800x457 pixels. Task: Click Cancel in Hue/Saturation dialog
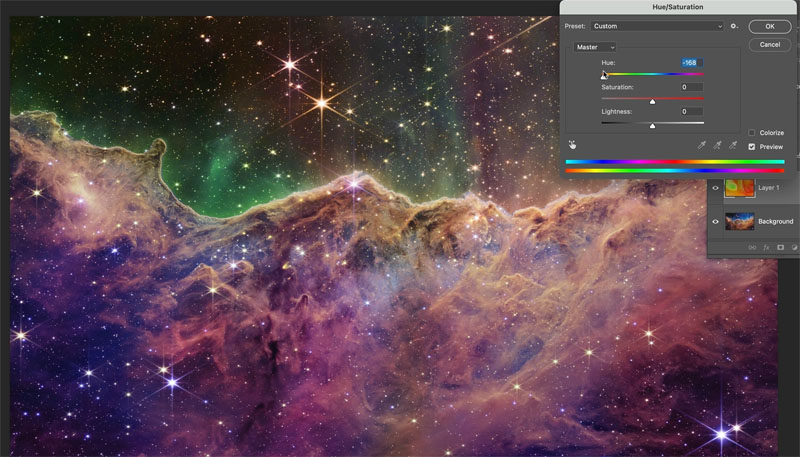[x=770, y=45]
